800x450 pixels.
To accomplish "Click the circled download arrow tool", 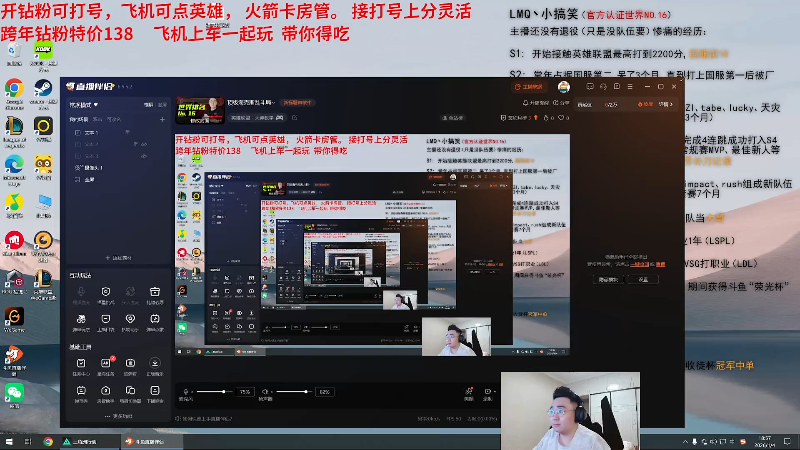I will point(155,363).
